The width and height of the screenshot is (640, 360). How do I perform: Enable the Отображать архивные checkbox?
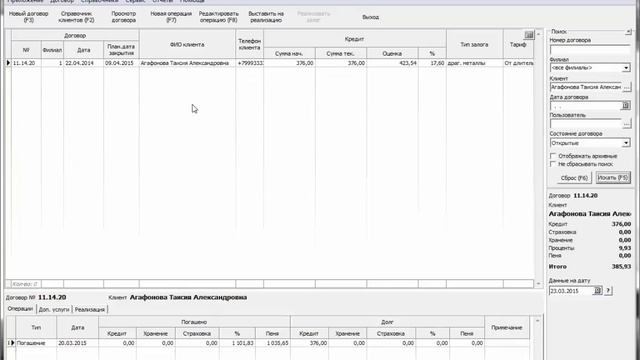(x=553, y=156)
